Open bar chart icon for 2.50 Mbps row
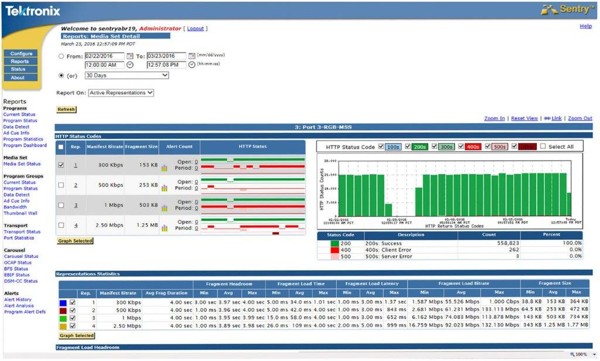Viewport: 600px width, 361px height. click(165, 228)
